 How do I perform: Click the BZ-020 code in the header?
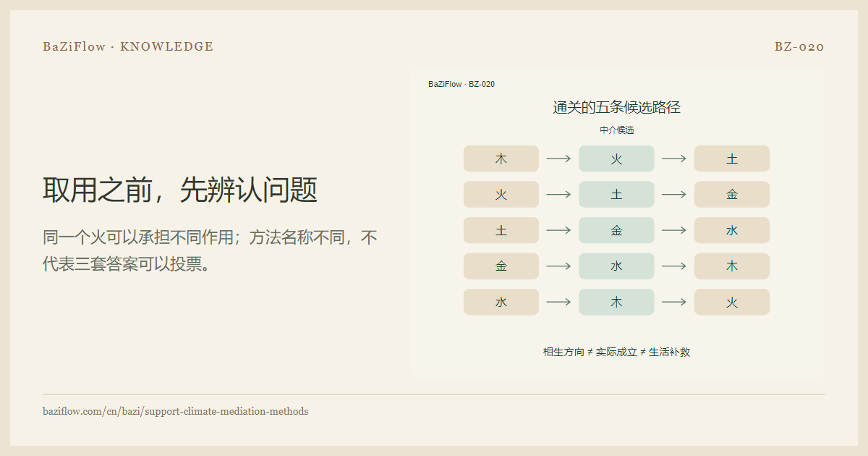(x=799, y=46)
